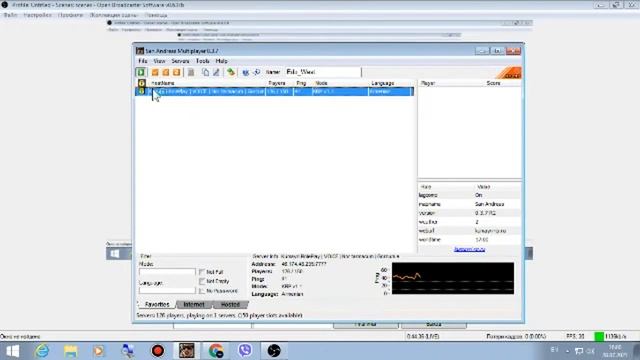Click the orange SA-MP logo at toolbar right
The image size is (640, 360).
pos(509,73)
